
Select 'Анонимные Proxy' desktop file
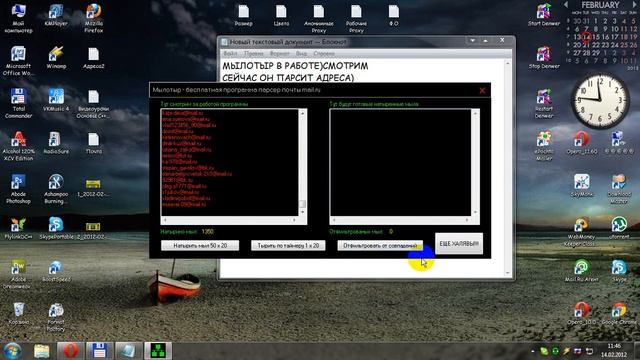click(x=319, y=18)
